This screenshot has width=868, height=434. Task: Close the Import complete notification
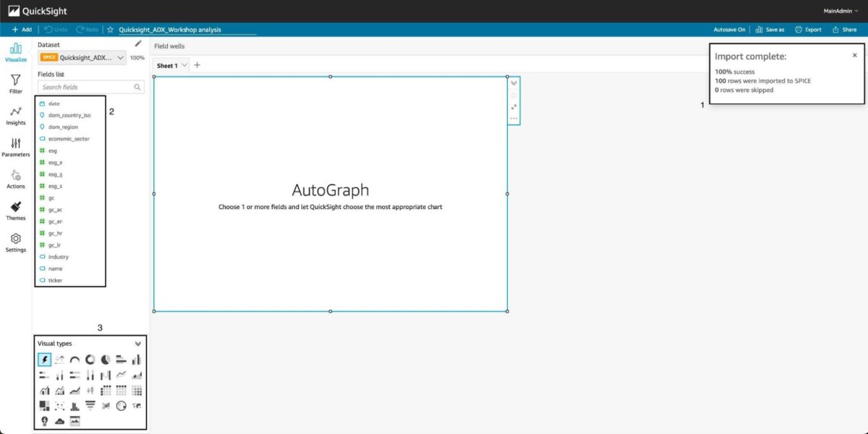point(854,55)
